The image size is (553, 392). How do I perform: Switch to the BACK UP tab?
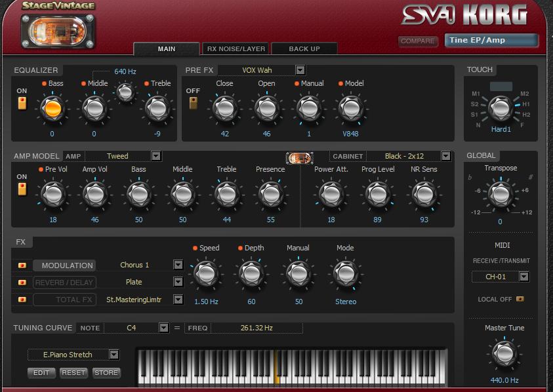point(304,49)
